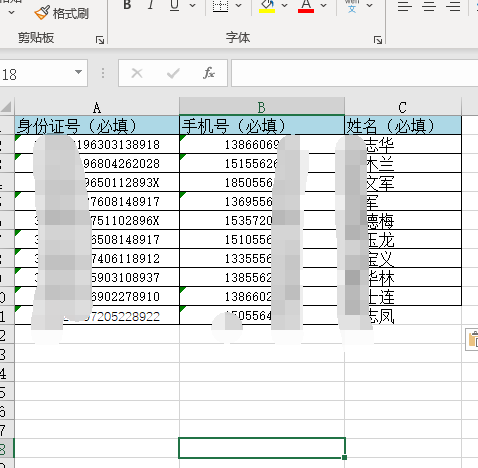Image resolution: width=478 pixels, height=468 pixels.
Task: Select the phone cell starting with 1850556
Action: (x=262, y=182)
